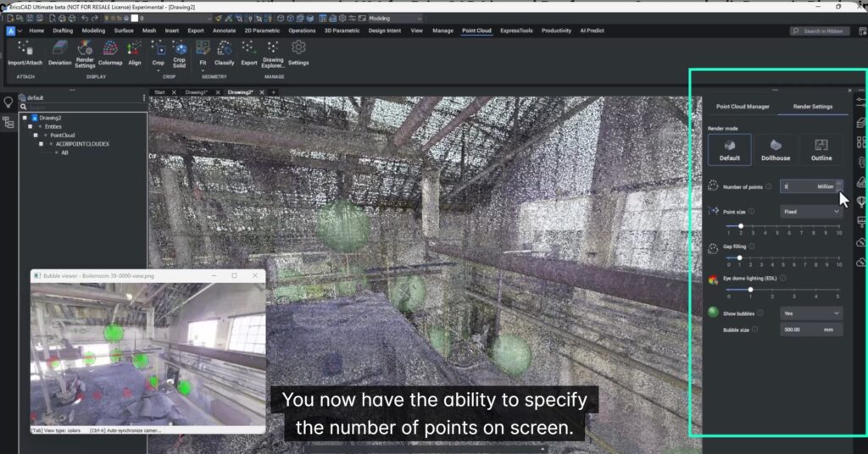Click the Bubble size value field
868x454 pixels.
pyautogui.click(x=811, y=329)
